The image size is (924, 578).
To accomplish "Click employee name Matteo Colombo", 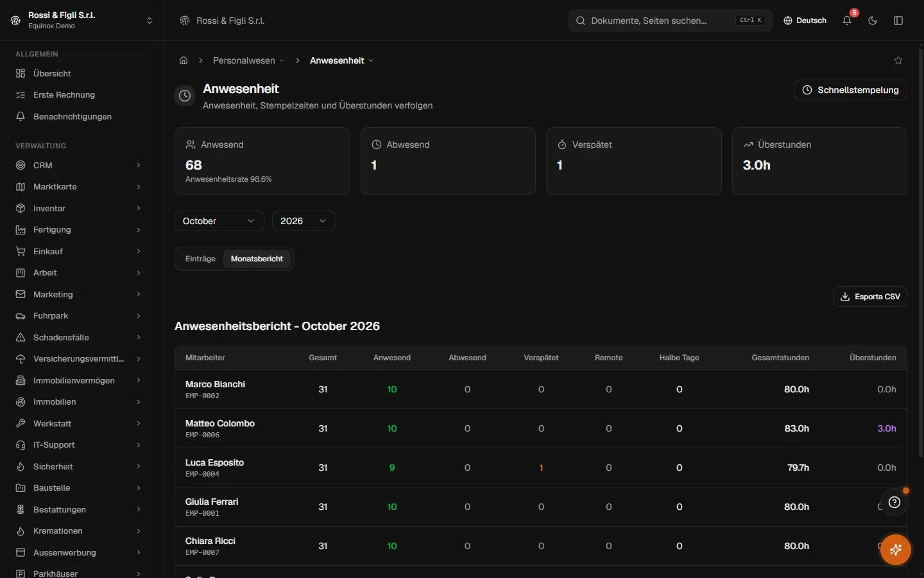I will tap(220, 423).
